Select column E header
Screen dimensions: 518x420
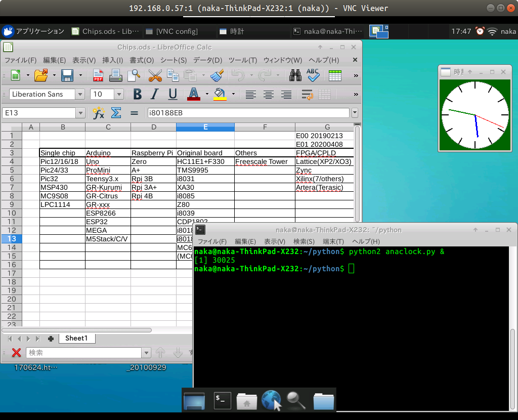[x=205, y=127]
